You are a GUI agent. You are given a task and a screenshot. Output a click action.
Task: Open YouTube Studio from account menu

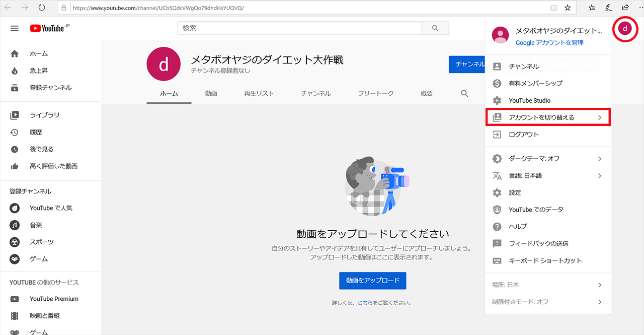(548, 100)
